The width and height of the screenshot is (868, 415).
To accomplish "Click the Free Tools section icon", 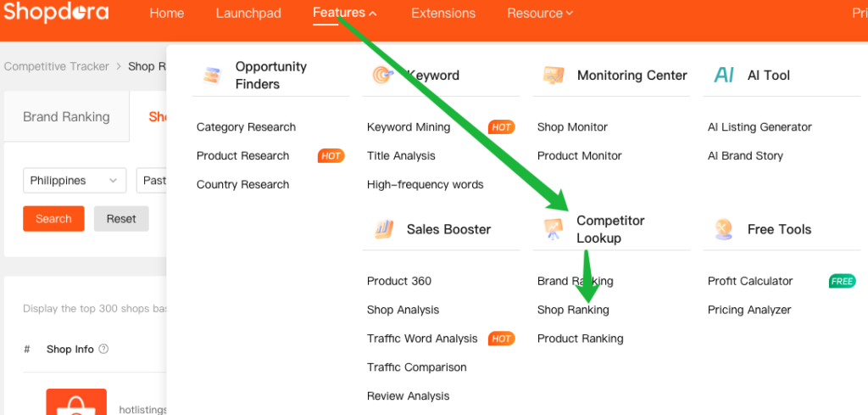I will click(724, 229).
